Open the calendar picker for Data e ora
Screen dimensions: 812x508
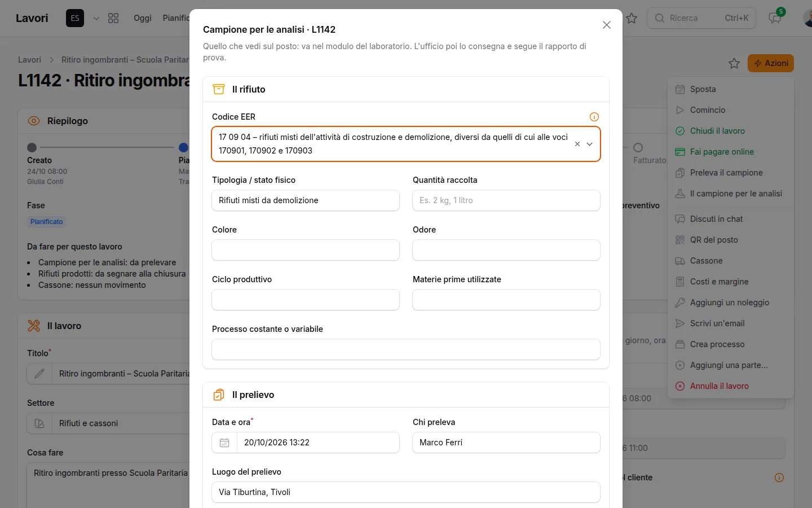tap(224, 443)
